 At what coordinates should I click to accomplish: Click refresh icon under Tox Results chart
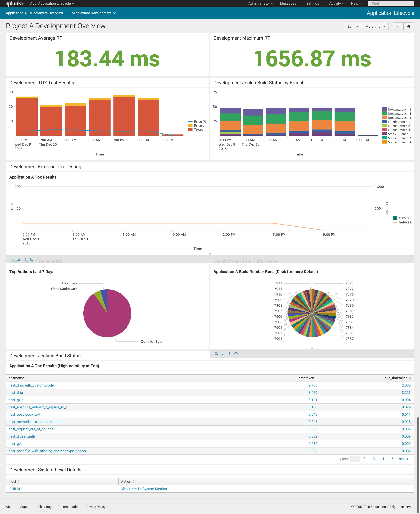tap(32, 259)
